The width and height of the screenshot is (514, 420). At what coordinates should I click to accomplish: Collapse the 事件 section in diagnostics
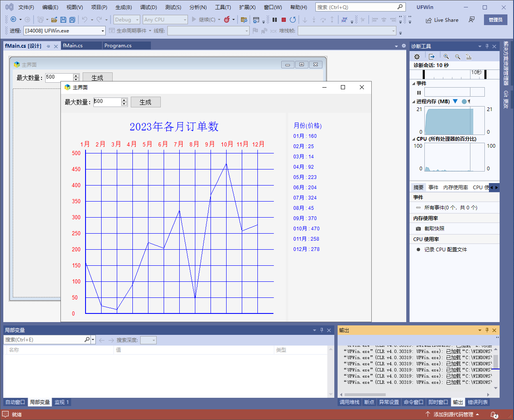(x=414, y=84)
